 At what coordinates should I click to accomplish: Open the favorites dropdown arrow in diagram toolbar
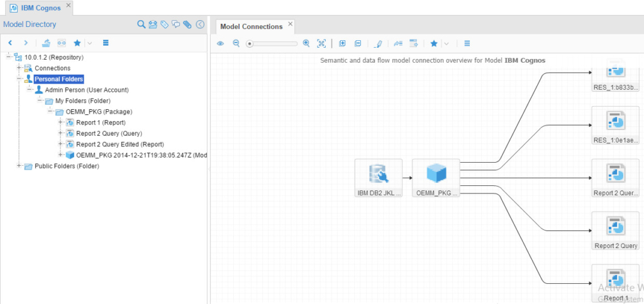coord(447,43)
